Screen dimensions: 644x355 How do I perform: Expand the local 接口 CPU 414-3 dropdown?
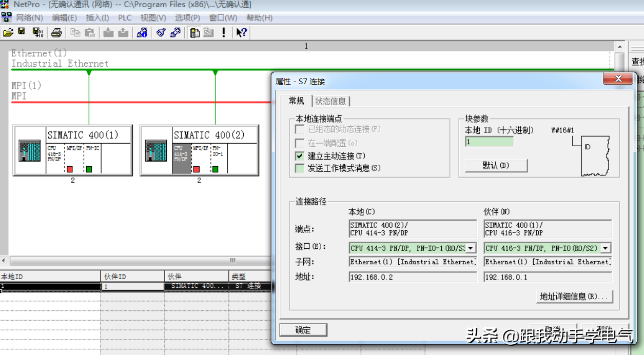tap(471, 248)
